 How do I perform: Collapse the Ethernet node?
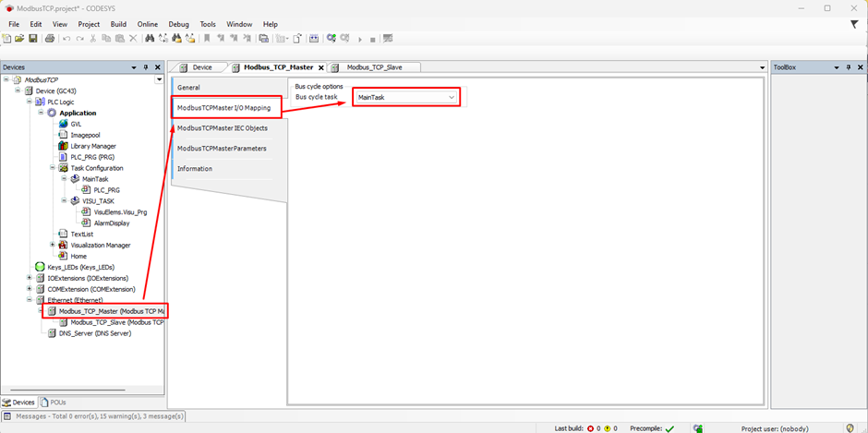pyautogui.click(x=30, y=299)
